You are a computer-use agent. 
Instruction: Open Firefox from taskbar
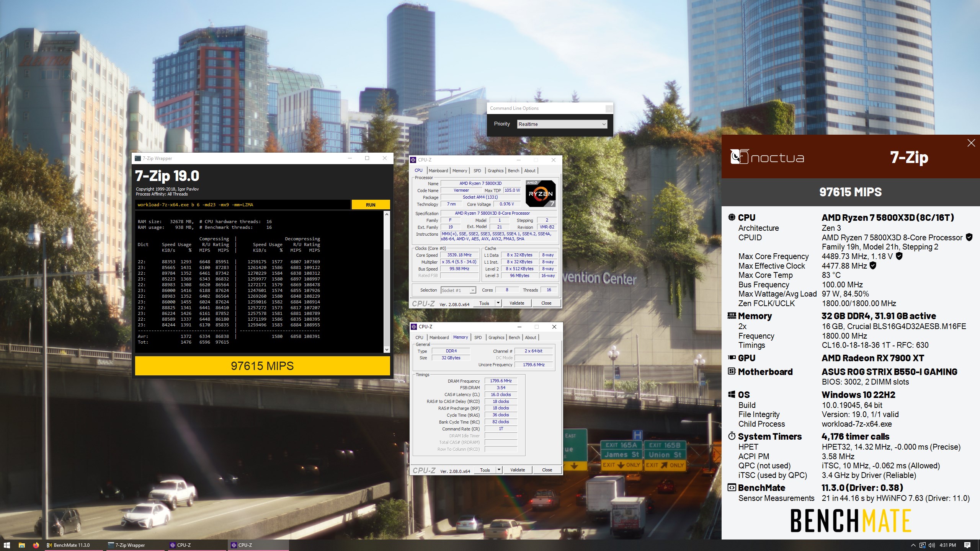point(36,545)
